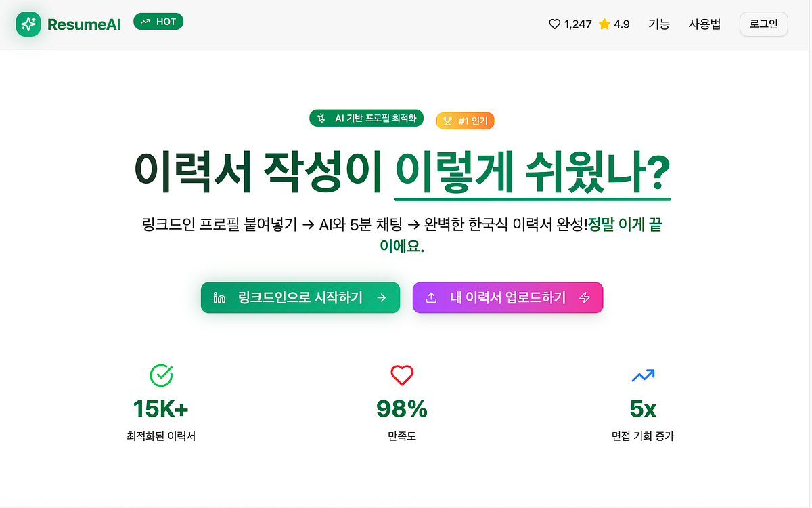
Task: Click the trophy icon in the #1 인기 badge
Action: (448, 119)
